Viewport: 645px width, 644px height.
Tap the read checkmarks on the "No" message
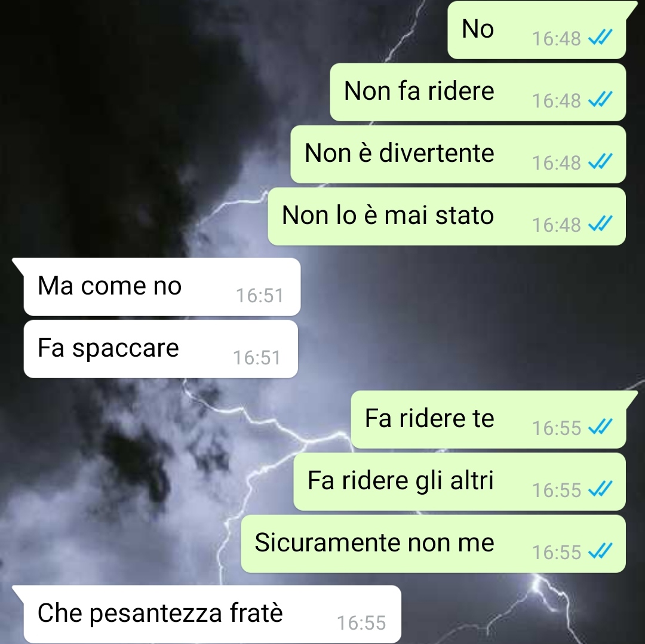601,38
